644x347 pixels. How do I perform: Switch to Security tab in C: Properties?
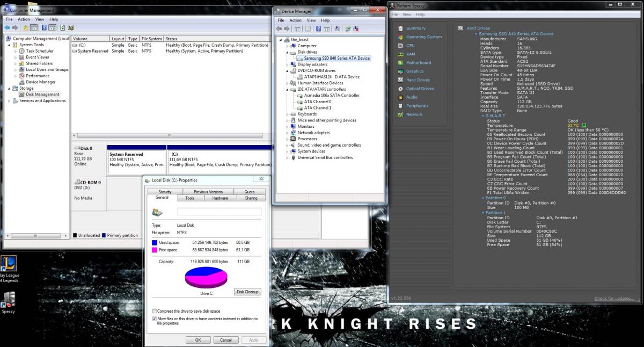165,192
